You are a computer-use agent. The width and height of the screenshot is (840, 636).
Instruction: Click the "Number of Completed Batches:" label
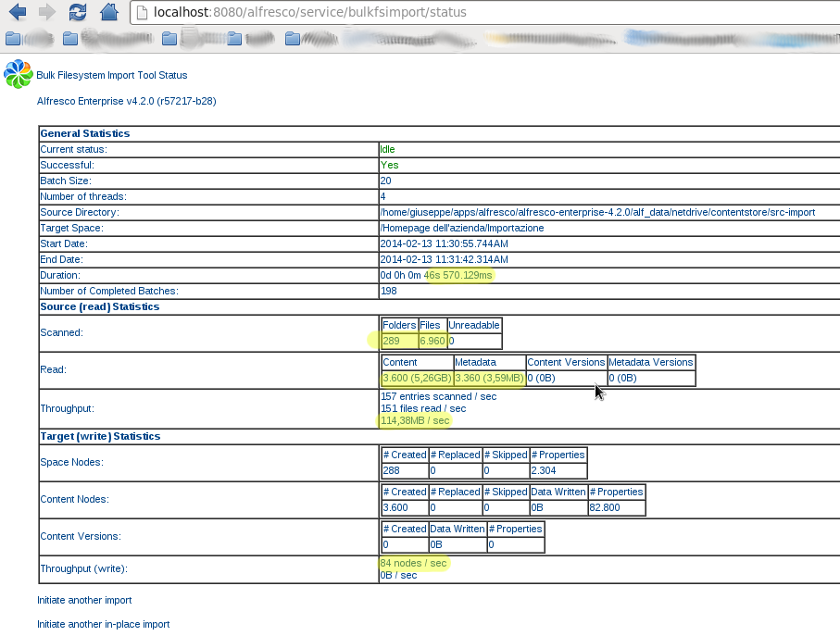pyautogui.click(x=109, y=292)
